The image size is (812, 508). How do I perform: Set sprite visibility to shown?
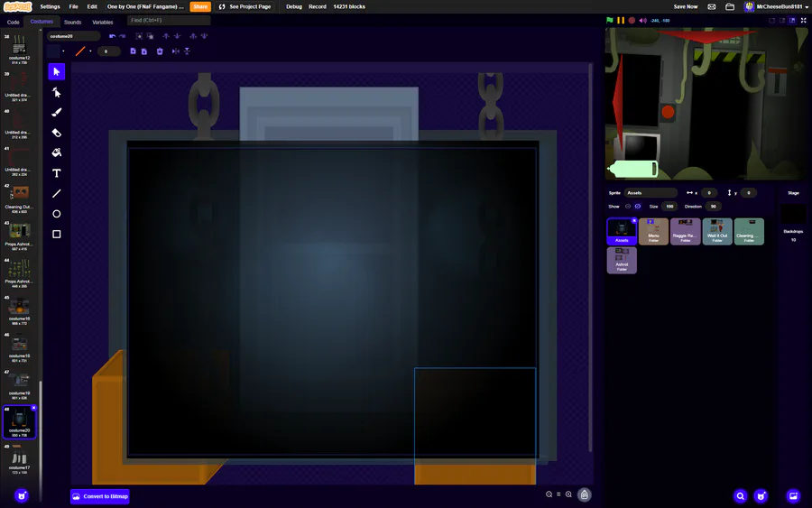pyautogui.click(x=628, y=206)
